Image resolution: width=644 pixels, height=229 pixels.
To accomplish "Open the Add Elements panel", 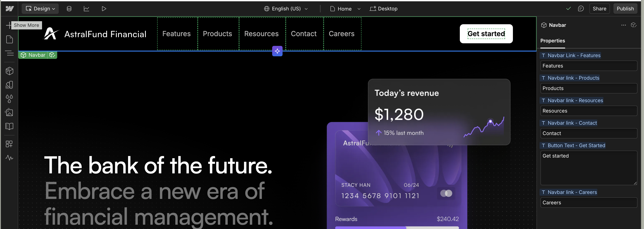I will click(x=9, y=25).
